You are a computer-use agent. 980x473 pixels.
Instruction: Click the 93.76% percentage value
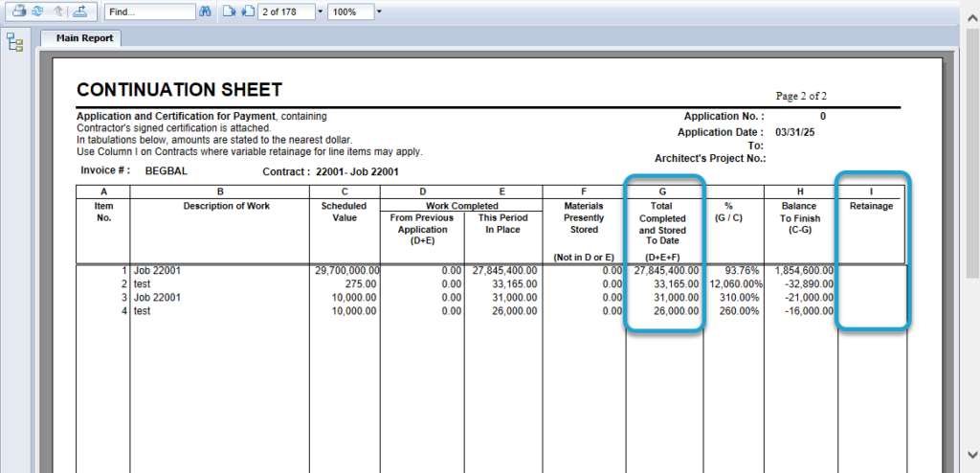point(742,271)
